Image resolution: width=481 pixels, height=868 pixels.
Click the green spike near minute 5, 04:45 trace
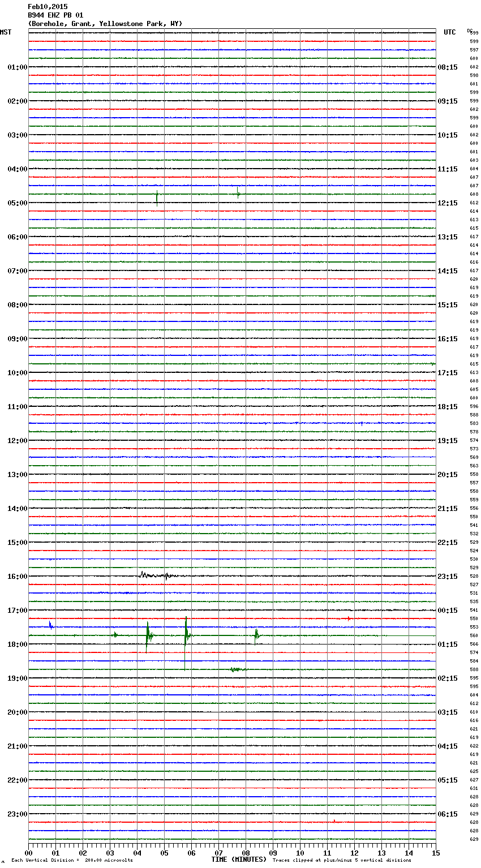157,197
